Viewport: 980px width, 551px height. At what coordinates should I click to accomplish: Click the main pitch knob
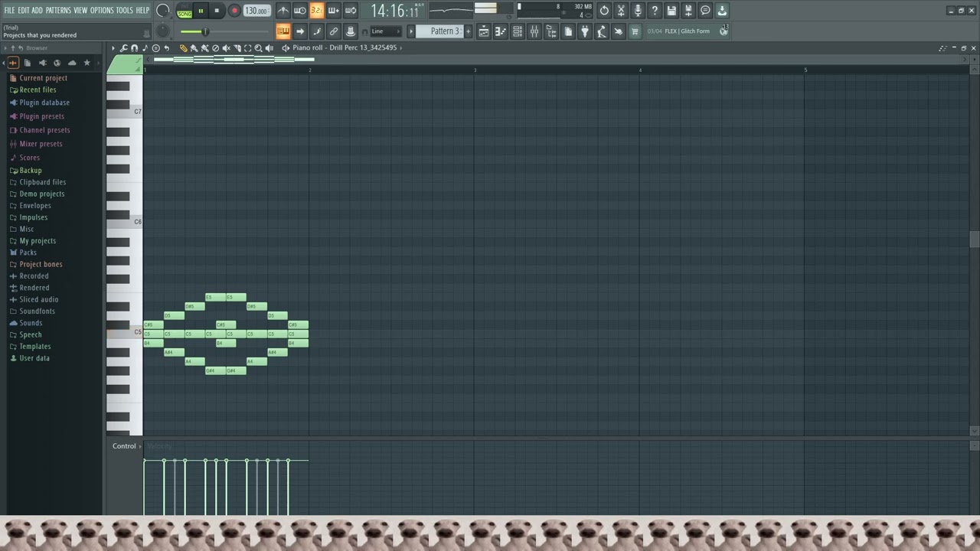(162, 31)
